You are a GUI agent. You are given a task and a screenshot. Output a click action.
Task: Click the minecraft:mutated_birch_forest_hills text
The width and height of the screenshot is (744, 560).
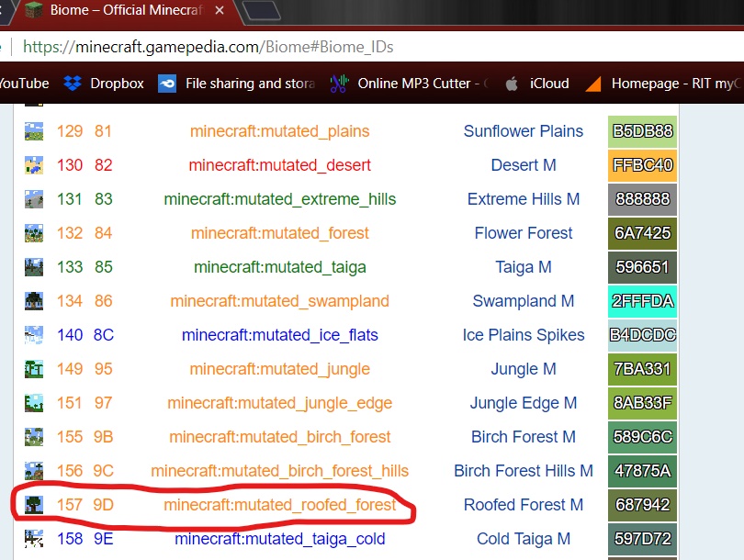point(279,471)
